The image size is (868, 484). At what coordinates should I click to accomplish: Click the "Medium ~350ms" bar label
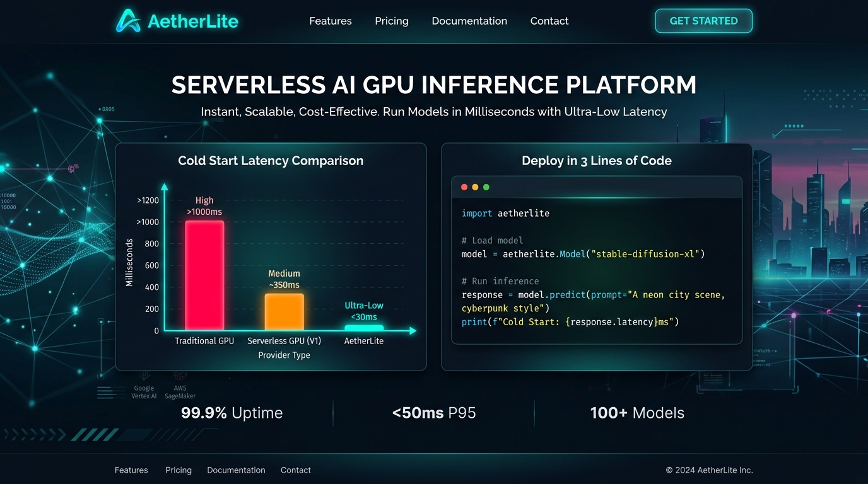click(284, 279)
